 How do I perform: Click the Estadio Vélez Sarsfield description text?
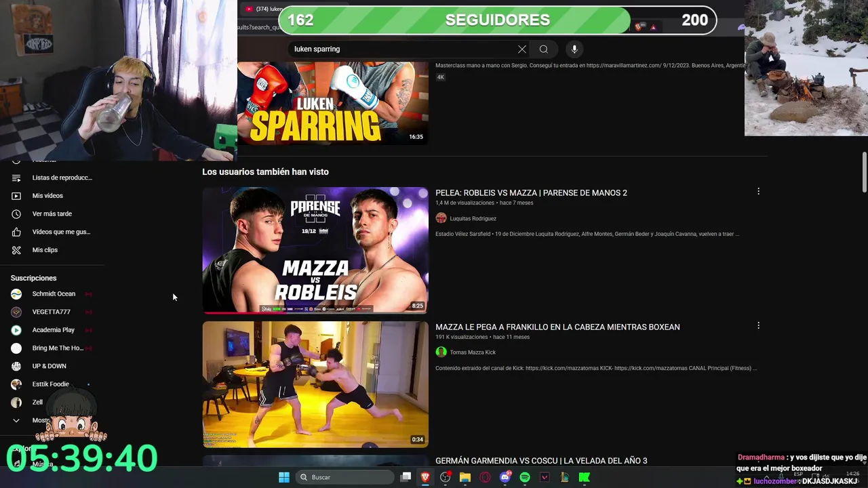(x=587, y=234)
